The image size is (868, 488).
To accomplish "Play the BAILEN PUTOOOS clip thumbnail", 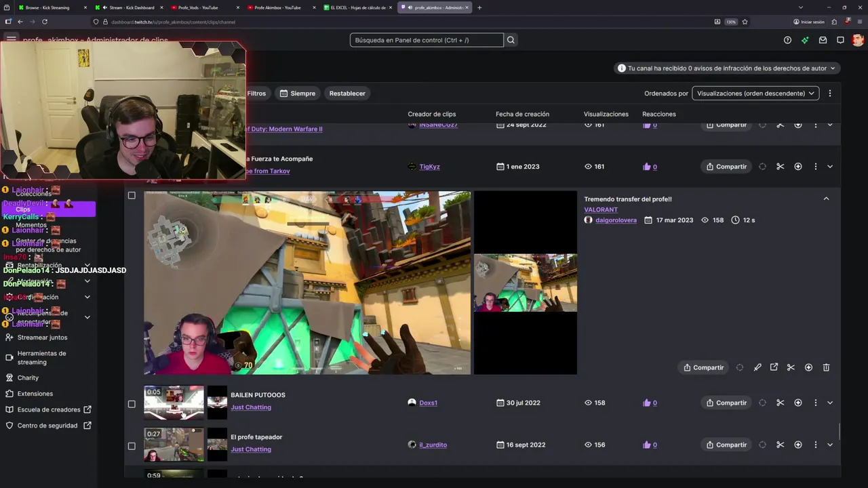I will pyautogui.click(x=174, y=403).
